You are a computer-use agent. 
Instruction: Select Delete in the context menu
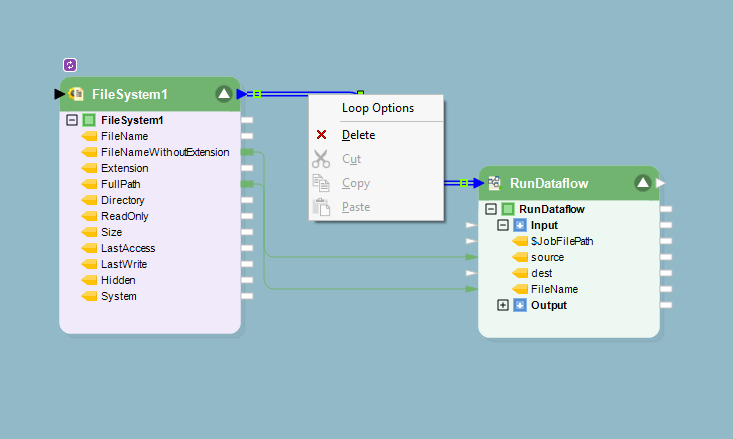coord(358,135)
